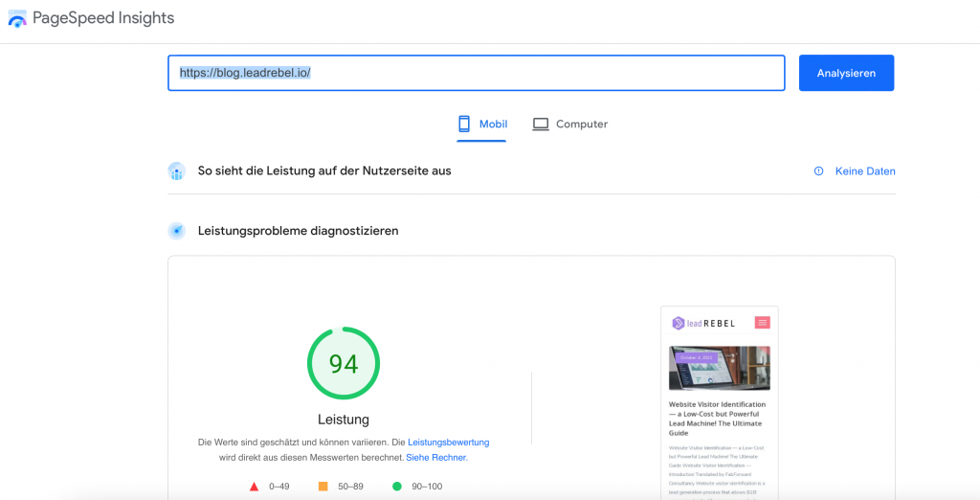Click the Analysieren button
The image size is (980, 500).
846,73
